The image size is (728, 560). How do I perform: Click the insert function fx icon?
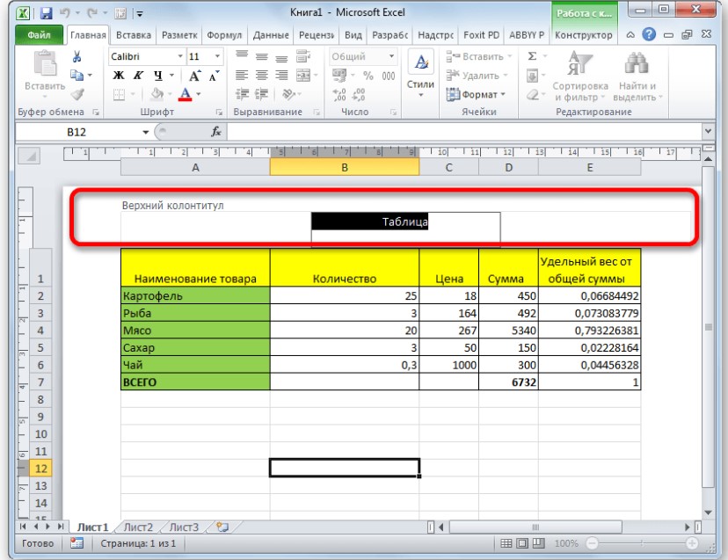pos(215,132)
